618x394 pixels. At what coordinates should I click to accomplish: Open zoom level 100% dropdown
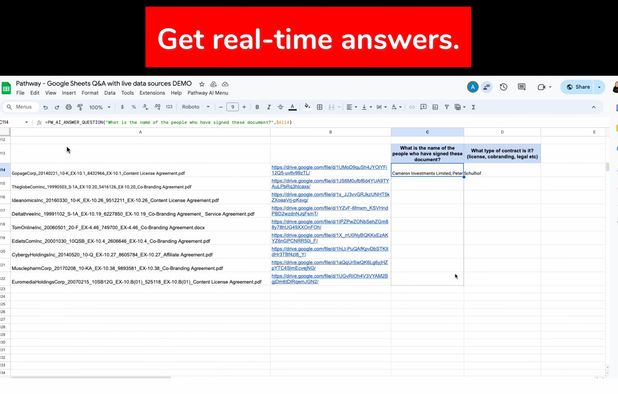(x=100, y=107)
